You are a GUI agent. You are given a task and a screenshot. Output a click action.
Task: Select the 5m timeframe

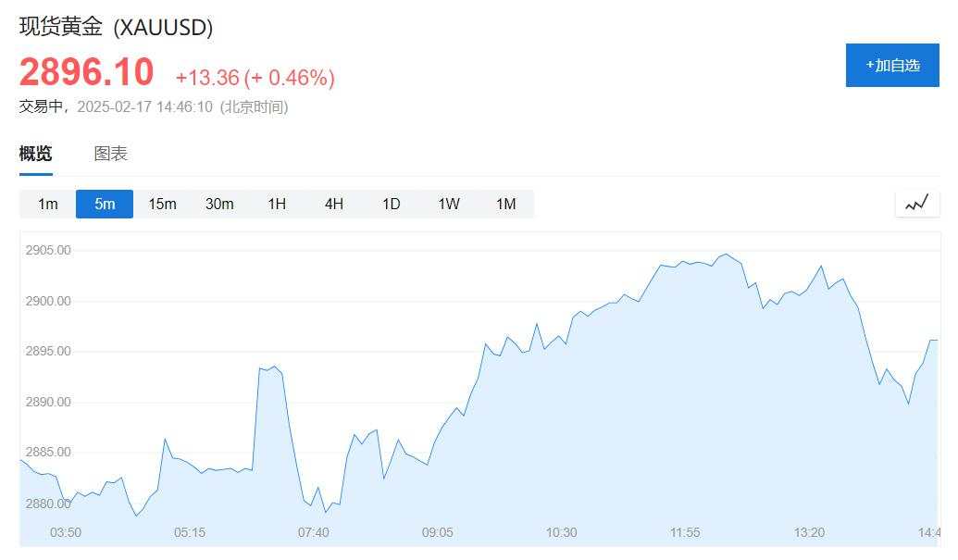point(105,204)
